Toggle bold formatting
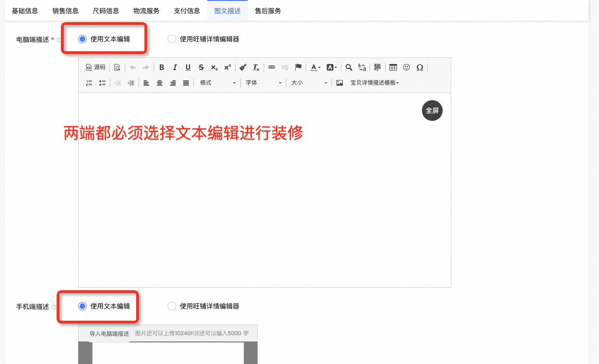This screenshot has width=599, height=364. coord(162,67)
